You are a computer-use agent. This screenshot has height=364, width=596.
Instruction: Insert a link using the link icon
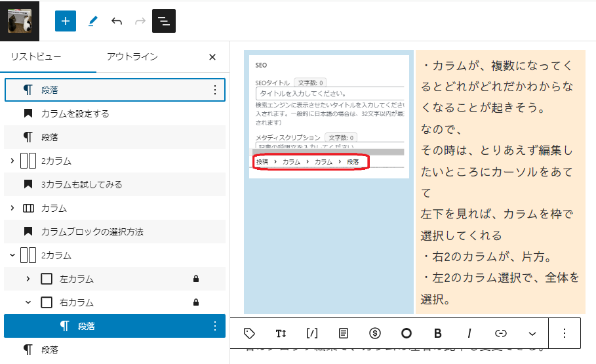(x=501, y=333)
